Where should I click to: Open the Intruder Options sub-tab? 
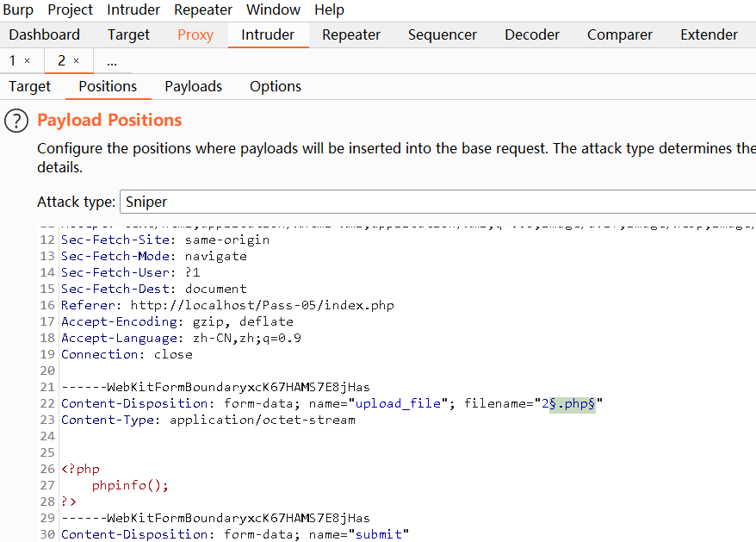275,86
